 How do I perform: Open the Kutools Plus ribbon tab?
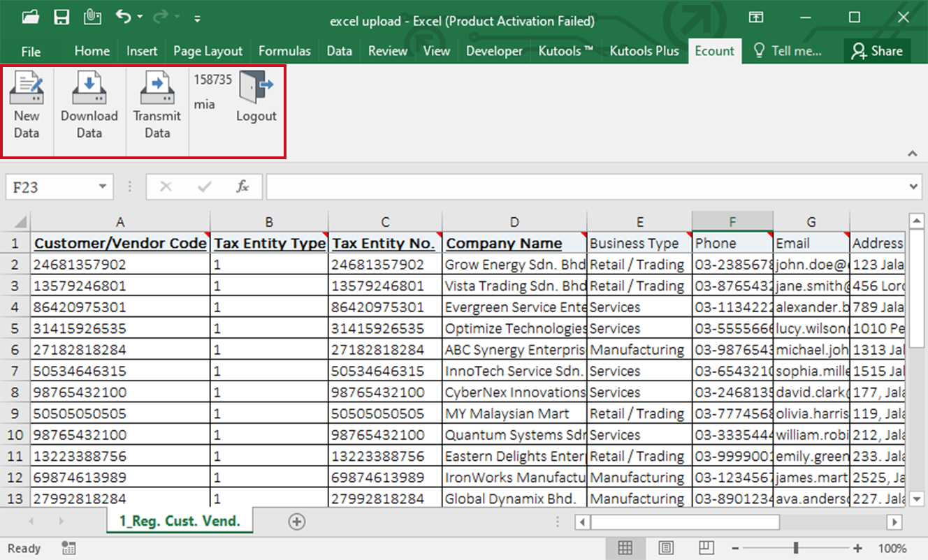point(644,51)
